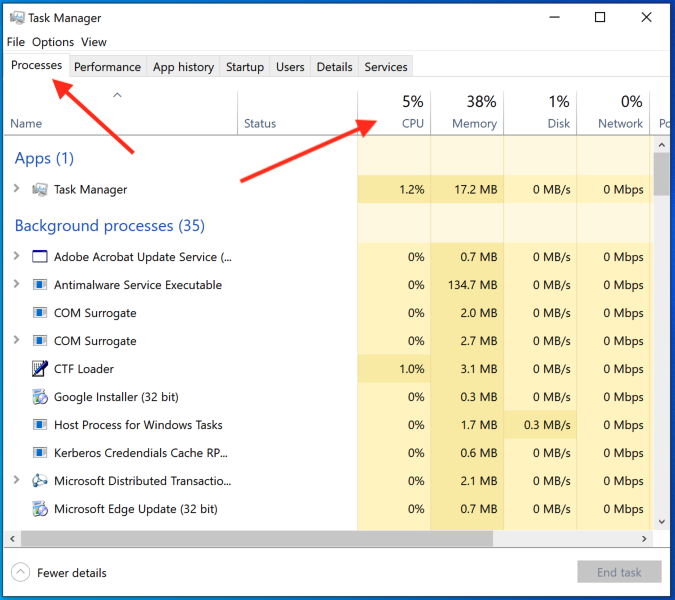The width and height of the screenshot is (675, 600).
Task: Expand the Adobe Acrobat Update Service row
Action: pos(16,257)
